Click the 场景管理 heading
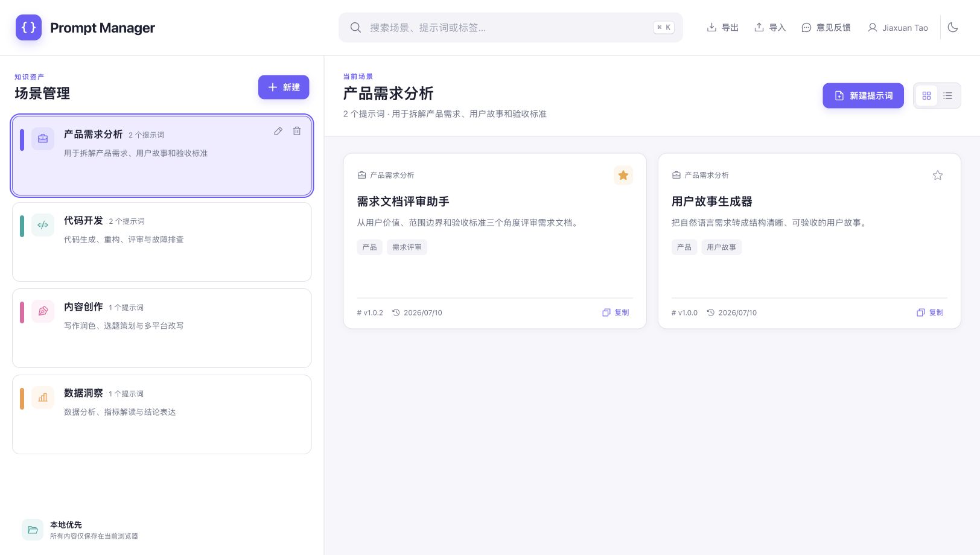980x555 pixels. pos(42,93)
